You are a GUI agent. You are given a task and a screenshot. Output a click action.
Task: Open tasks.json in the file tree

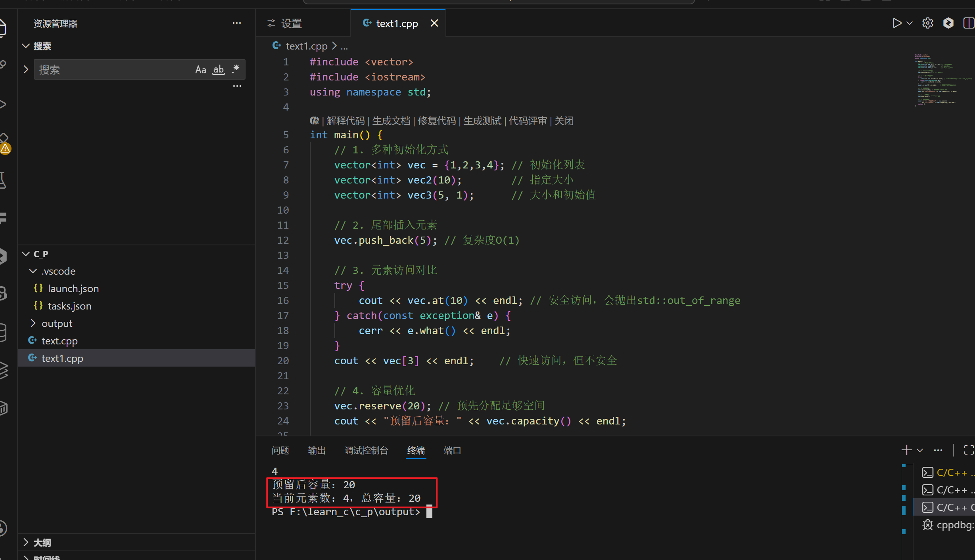click(69, 306)
